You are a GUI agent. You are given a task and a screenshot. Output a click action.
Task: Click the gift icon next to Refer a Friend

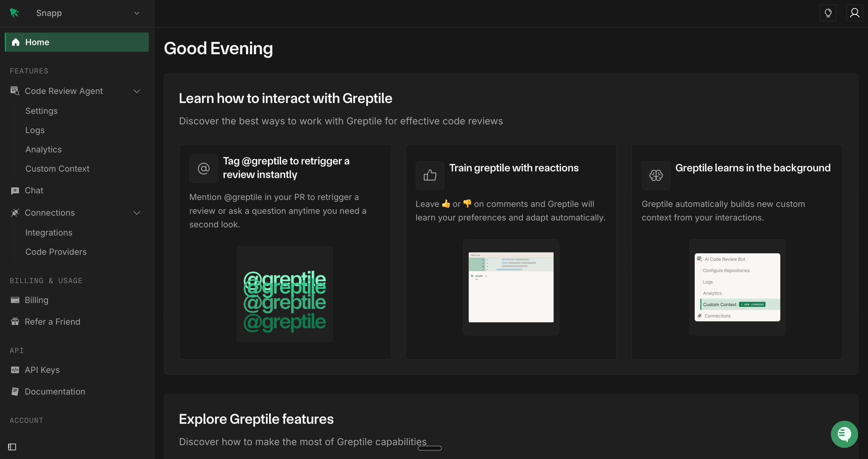pyautogui.click(x=15, y=321)
